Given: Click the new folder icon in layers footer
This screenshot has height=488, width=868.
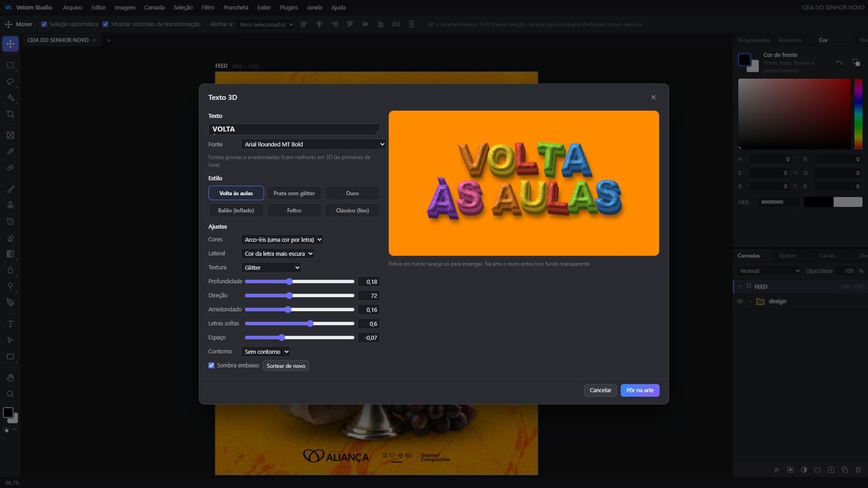Looking at the screenshot, I should 818,470.
